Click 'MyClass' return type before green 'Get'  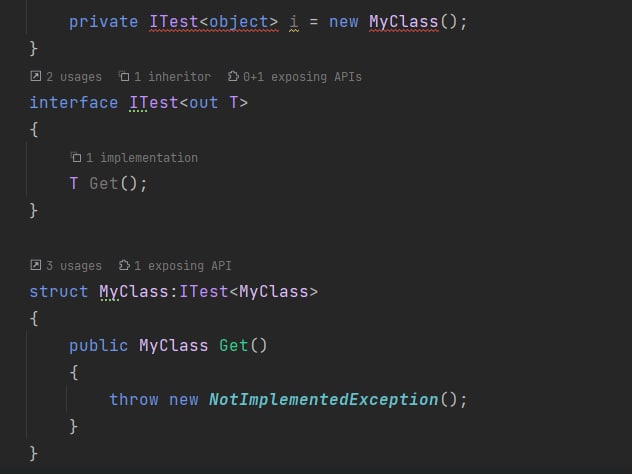click(x=174, y=346)
